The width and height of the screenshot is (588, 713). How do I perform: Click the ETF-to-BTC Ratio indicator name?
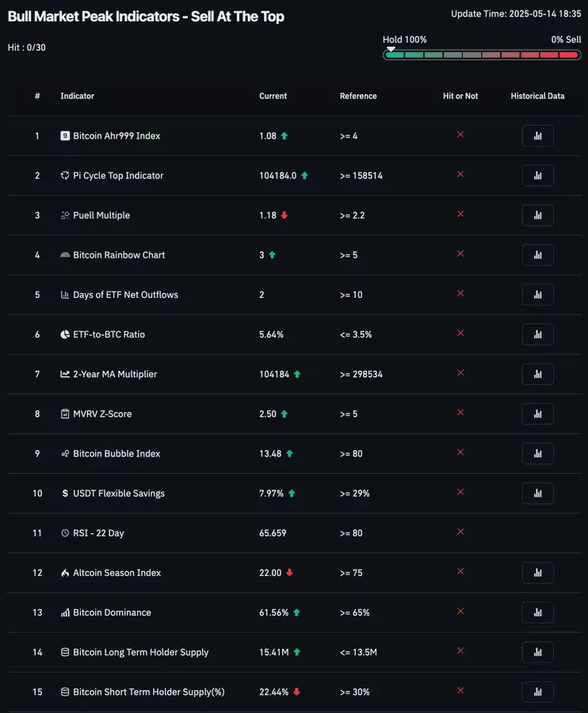tap(109, 334)
